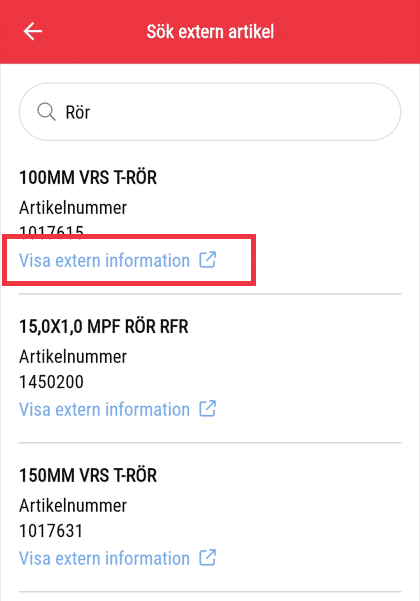Click Artikelnummer label under 150MM VRS T-RÖR

73,506
